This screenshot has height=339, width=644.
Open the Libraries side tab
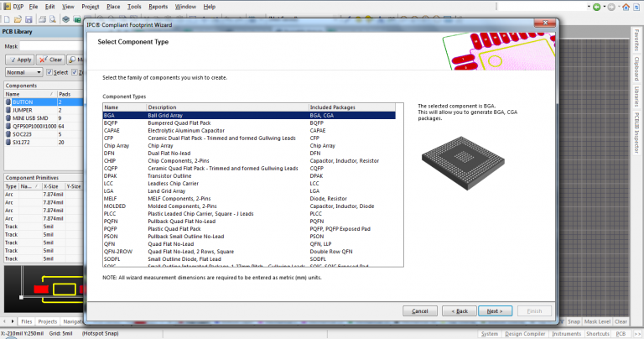pos(636,96)
